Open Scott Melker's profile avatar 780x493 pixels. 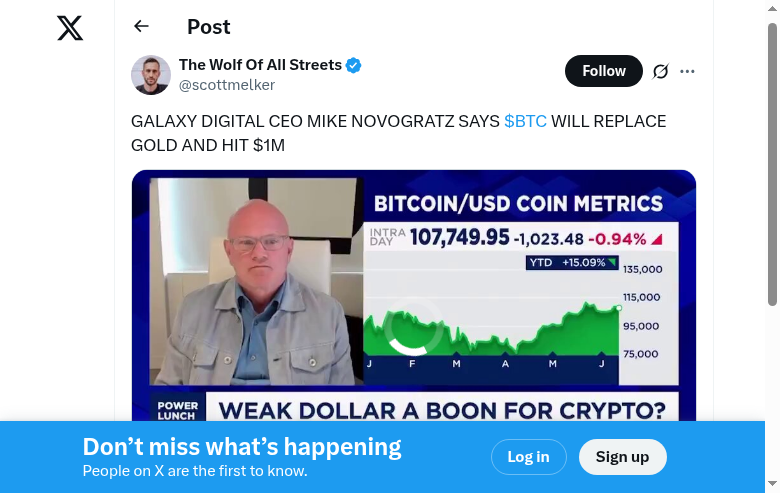point(151,75)
